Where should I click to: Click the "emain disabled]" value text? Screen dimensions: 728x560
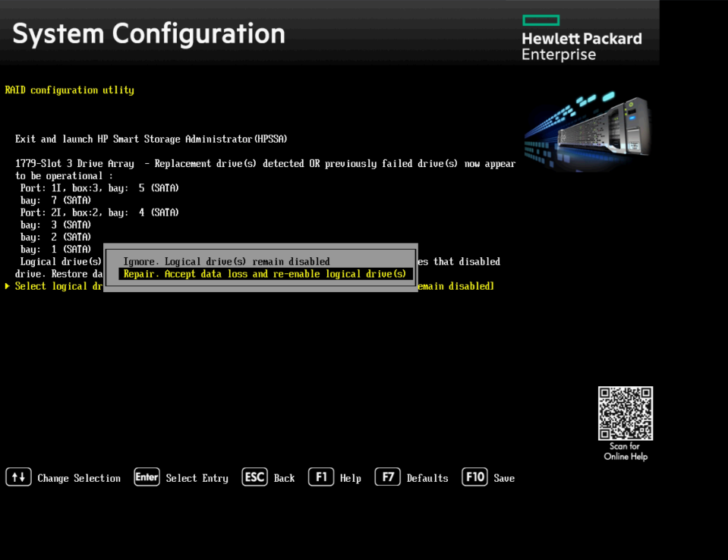[x=456, y=286]
